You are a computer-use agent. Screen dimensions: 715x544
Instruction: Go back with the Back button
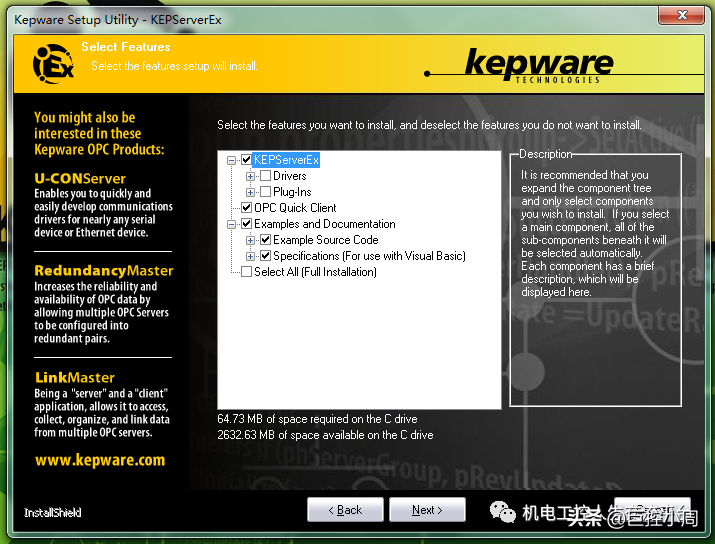pyautogui.click(x=345, y=510)
